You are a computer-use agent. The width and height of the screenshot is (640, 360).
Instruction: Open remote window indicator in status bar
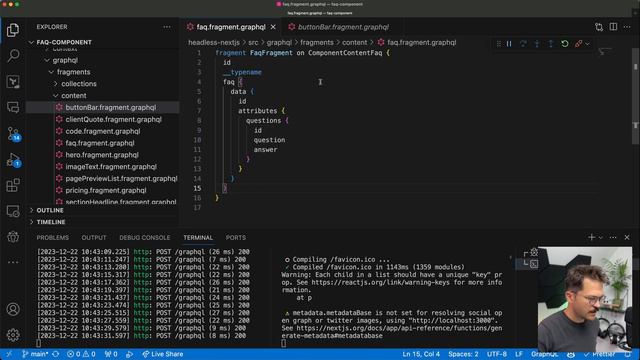click(x=9, y=354)
